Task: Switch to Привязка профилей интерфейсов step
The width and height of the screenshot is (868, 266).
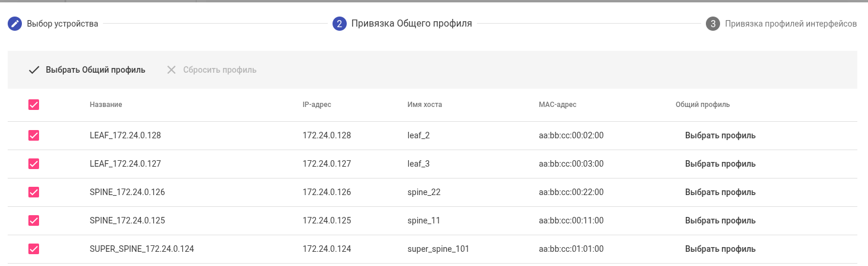Action: coord(790,24)
